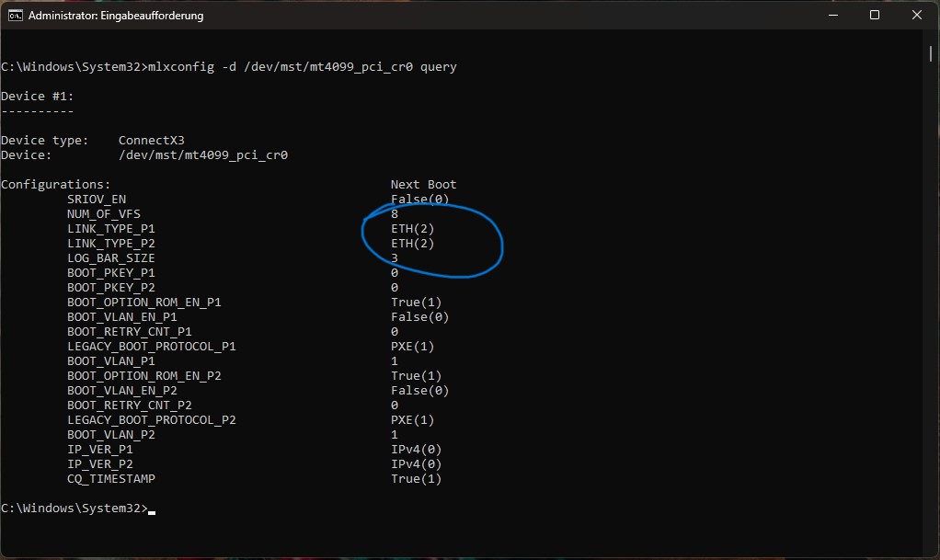This screenshot has width=940, height=560.
Task: Click the BOOT_RETRY_CNT_P1 parameter name
Action: click(x=130, y=331)
